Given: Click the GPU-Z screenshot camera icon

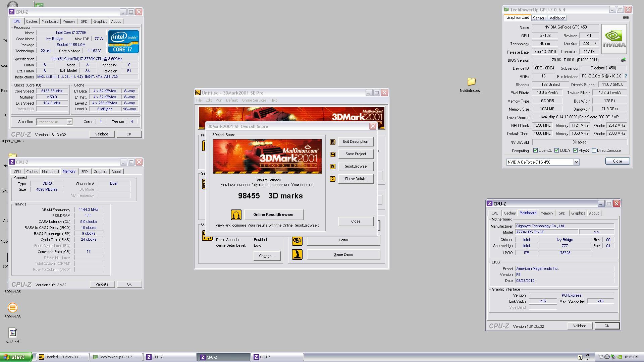Looking at the screenshot, I should point(626,17).
